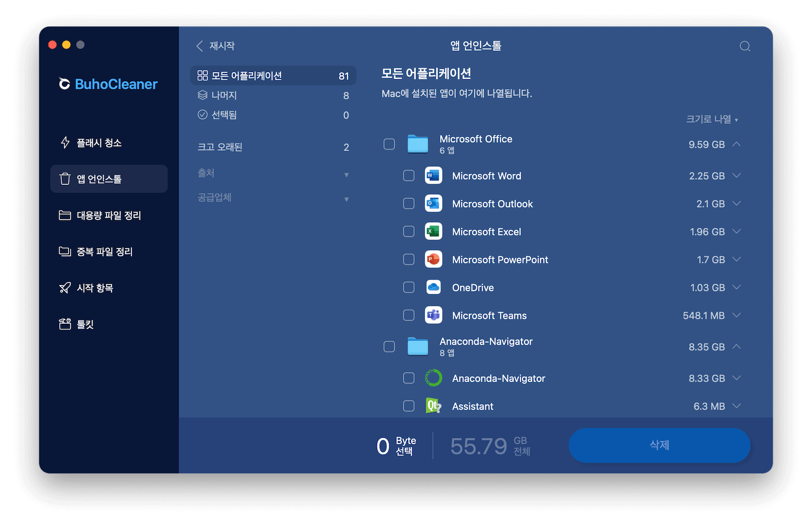Check the Microsoft PowerPoint checkbox
Image resolution: width=812 pixels, height=525 pixels.
(x=409, y=259)
